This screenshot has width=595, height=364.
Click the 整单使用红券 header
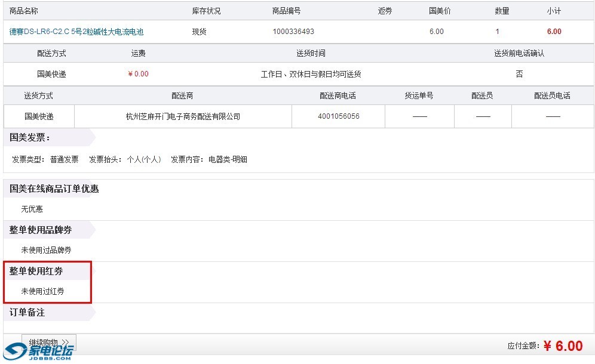(36, 271)
